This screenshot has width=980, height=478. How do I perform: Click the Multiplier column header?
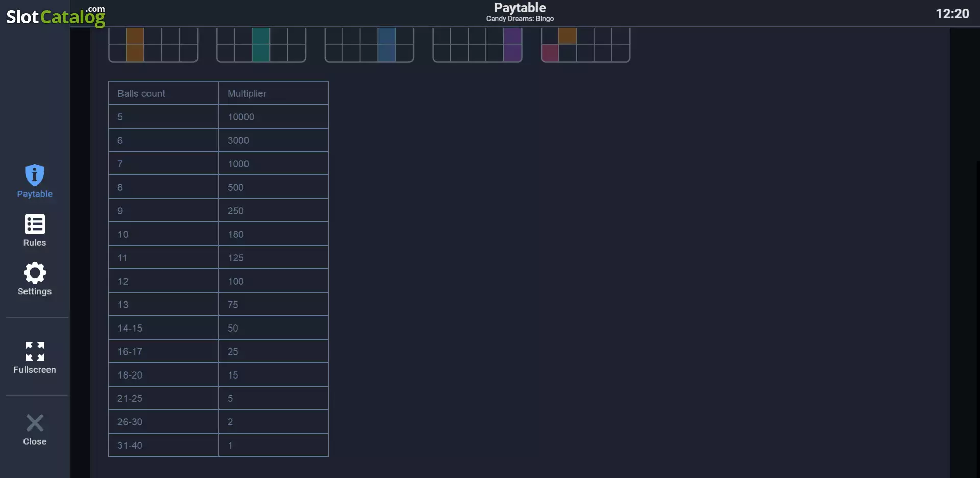pos(273,93)
